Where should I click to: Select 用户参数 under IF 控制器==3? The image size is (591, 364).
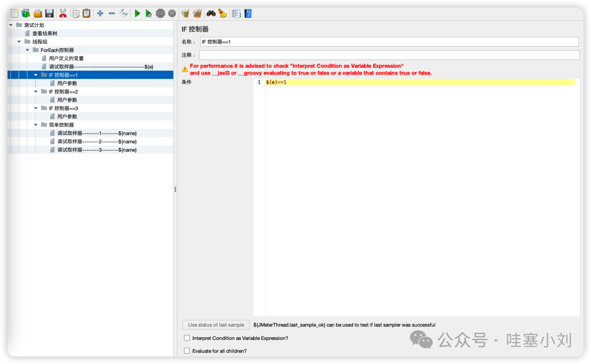coord(67,116)
